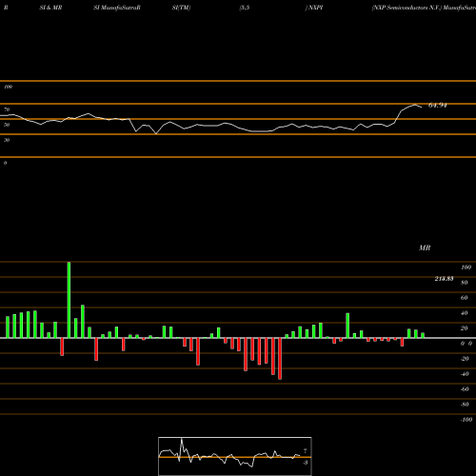Click the NXPI ticker text in header
This screenshot has height=476, width=476.
click(315, 8)
